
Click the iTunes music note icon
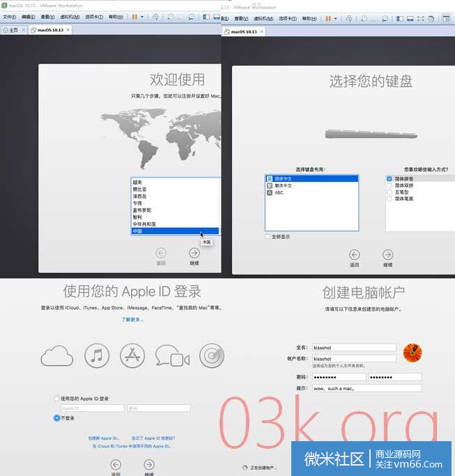(x=97, y=355)
